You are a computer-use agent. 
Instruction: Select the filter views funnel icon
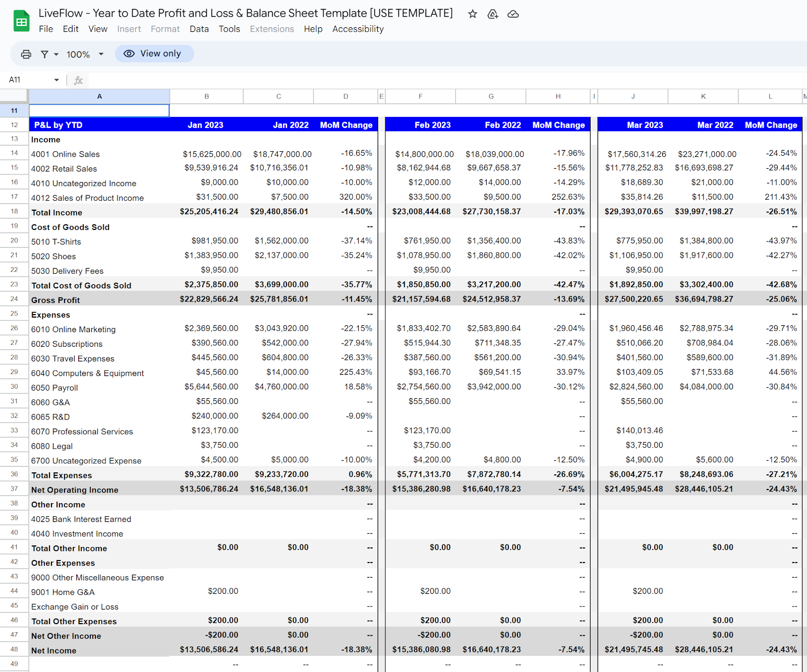pos(44,53)
